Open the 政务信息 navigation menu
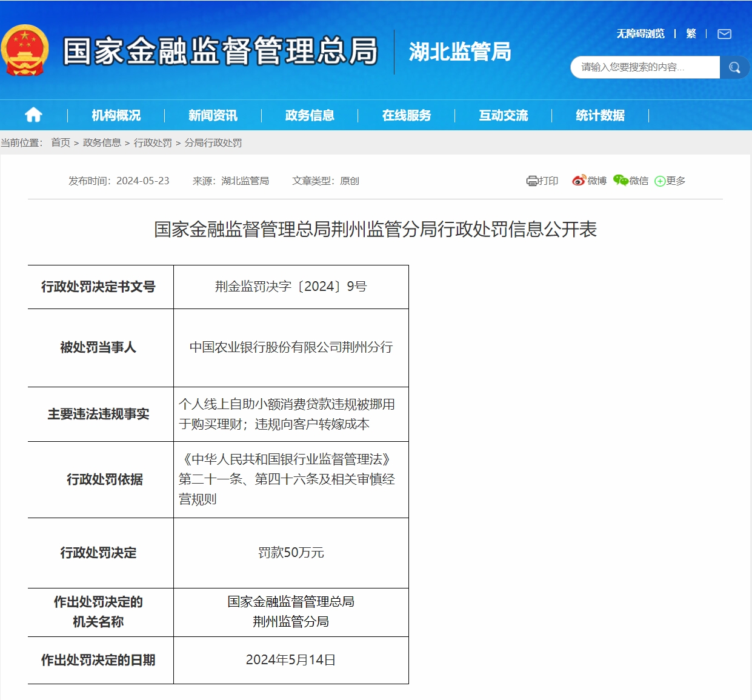The image size is (752, 700). coord(310,115)
